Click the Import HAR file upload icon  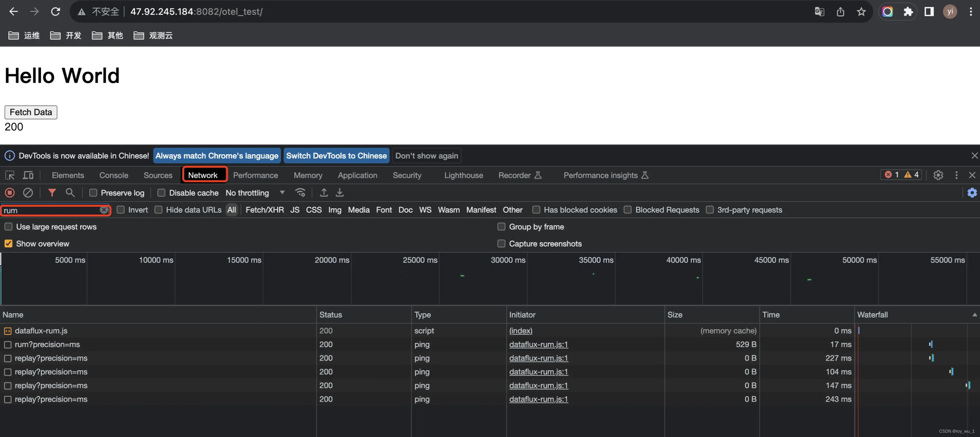(x=324, y=193)
